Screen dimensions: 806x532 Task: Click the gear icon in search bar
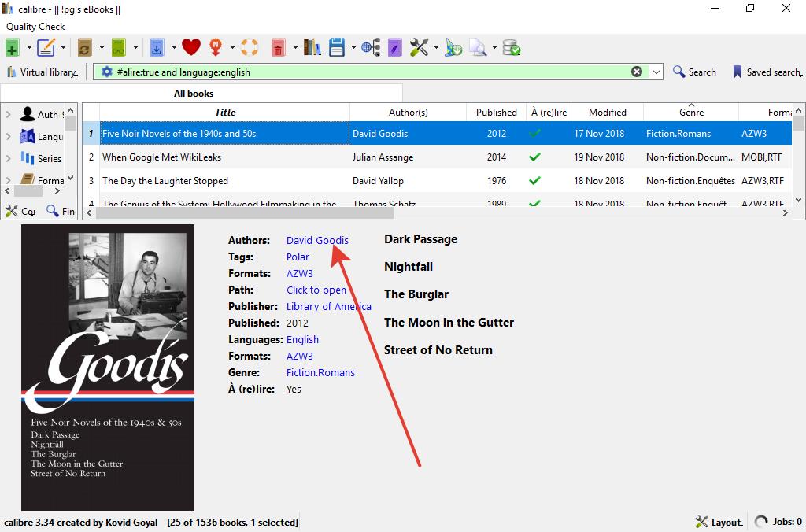(106, 72)
